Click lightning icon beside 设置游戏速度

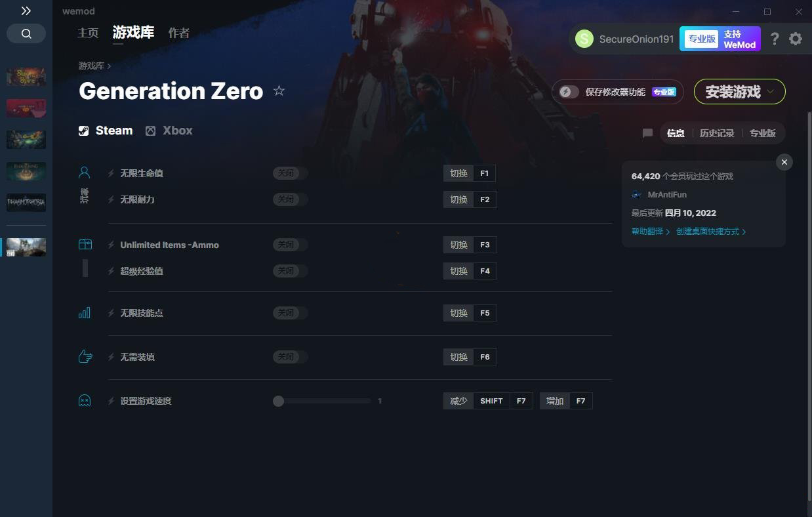[111, 401]
